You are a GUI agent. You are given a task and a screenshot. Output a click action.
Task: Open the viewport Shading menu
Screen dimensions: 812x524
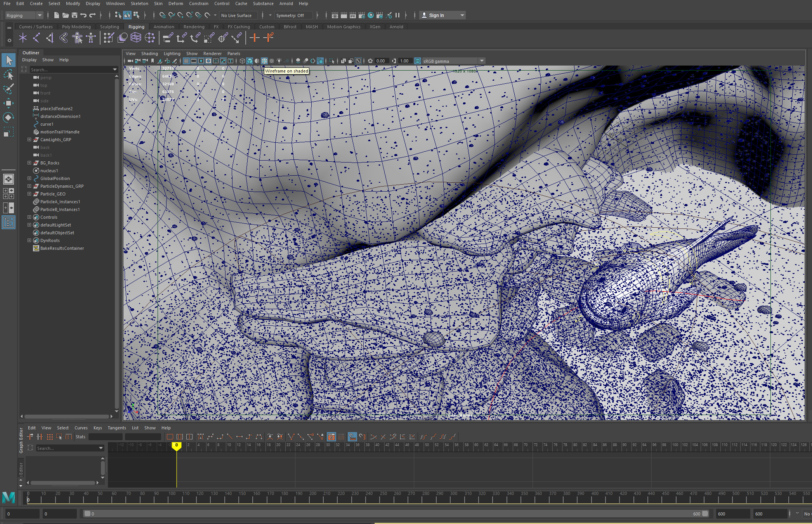[x=149, y=54]
